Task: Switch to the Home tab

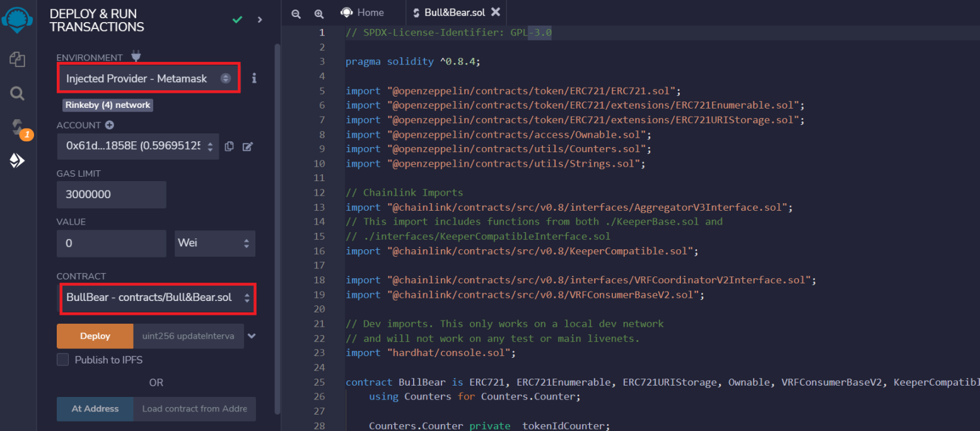Action: pyautogui.click(x=363, y=13)
